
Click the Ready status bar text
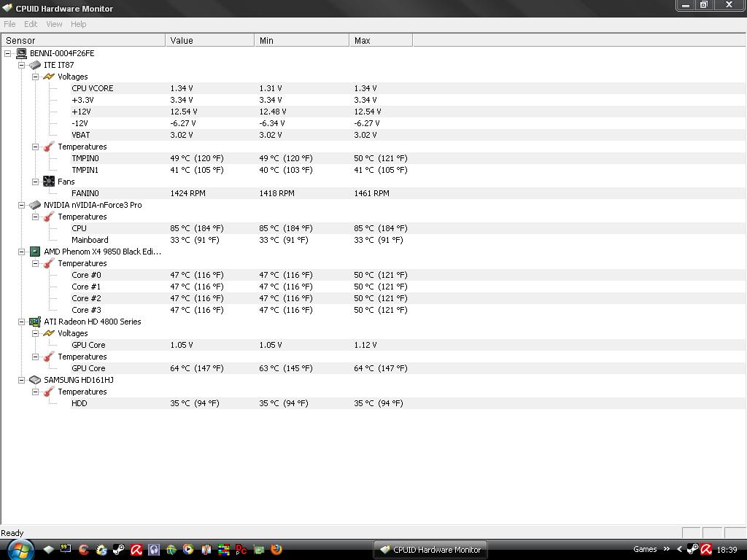(12, 533)
